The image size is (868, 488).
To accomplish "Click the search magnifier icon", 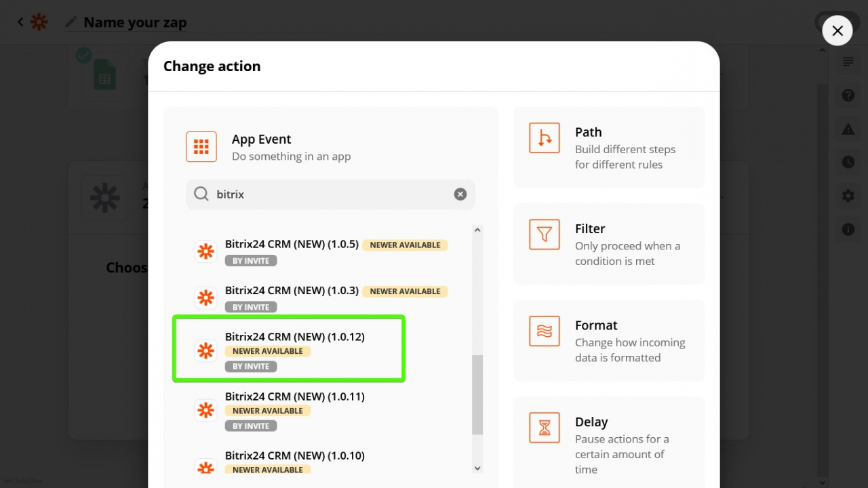I will tap(201, 195).
